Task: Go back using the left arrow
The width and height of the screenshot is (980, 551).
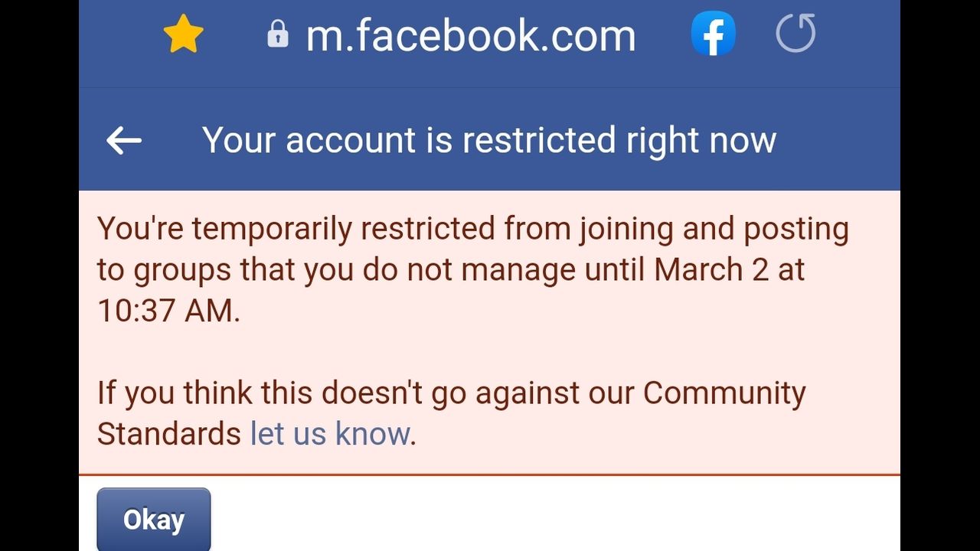Action: click(x=124, y=141)
